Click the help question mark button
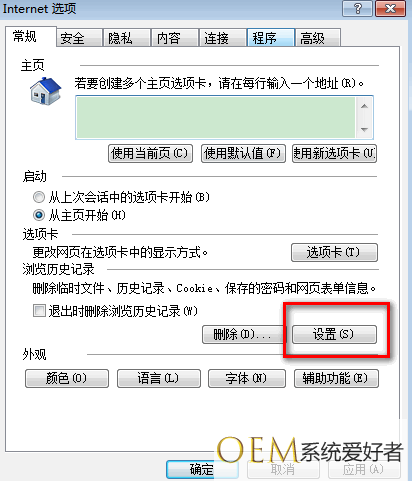Image resolution: width=412 pixels, height=481 pixels. (x=357, y=8)
